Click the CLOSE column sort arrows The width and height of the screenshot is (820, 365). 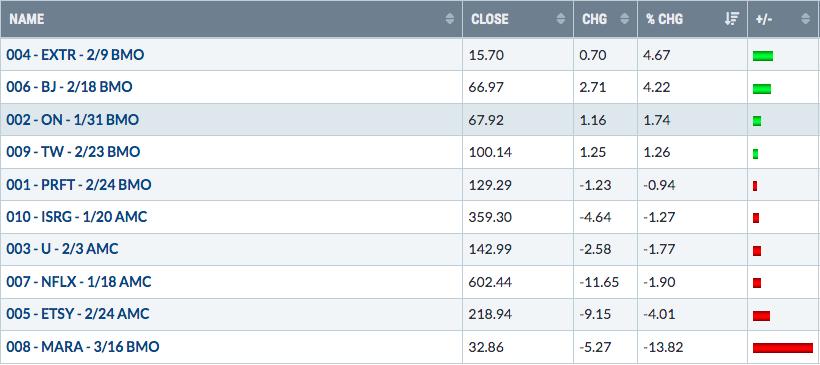pos(561,19)
